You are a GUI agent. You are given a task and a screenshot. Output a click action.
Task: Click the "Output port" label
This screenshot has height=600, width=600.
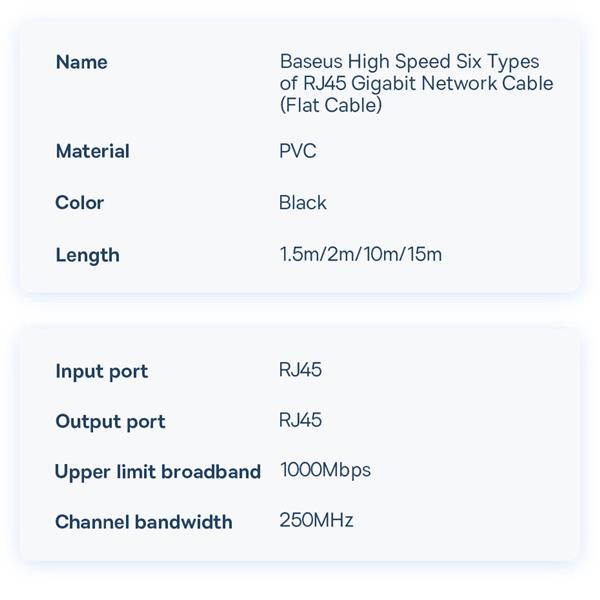pyautogui.click(x=110, y=422)
